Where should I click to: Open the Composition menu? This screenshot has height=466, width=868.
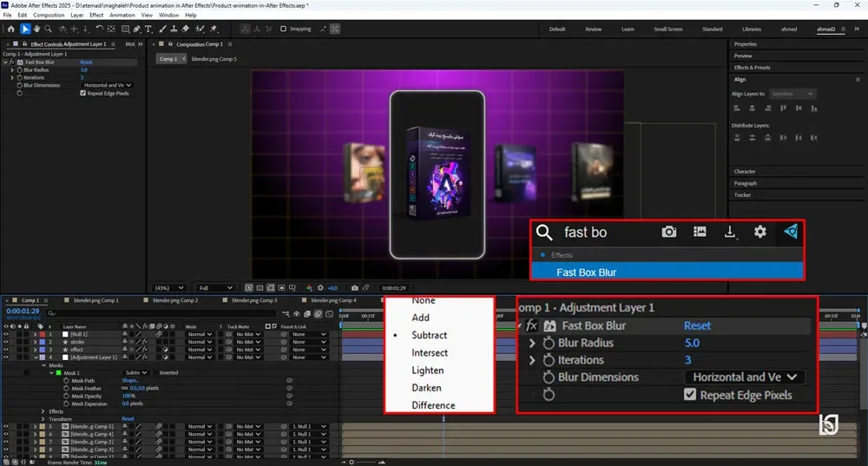[49, 15]
